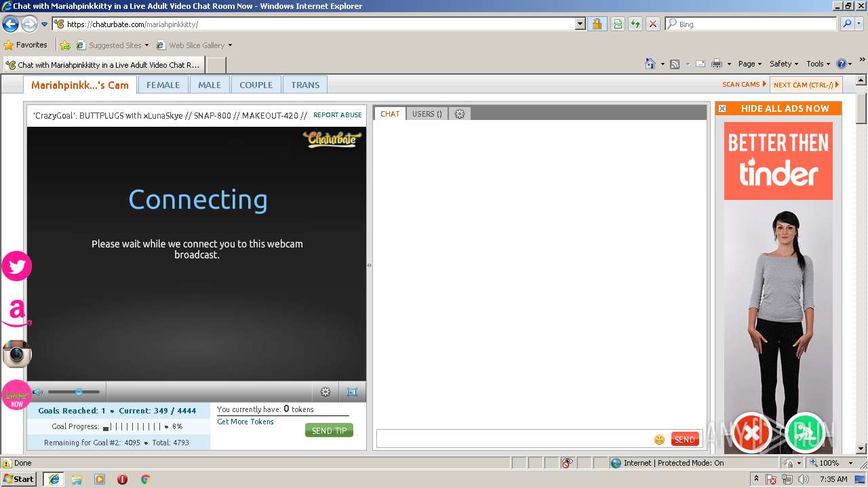Screen dimensions: 868x488
Task: Open chat settings gear tab
Action: click(460, 114)
